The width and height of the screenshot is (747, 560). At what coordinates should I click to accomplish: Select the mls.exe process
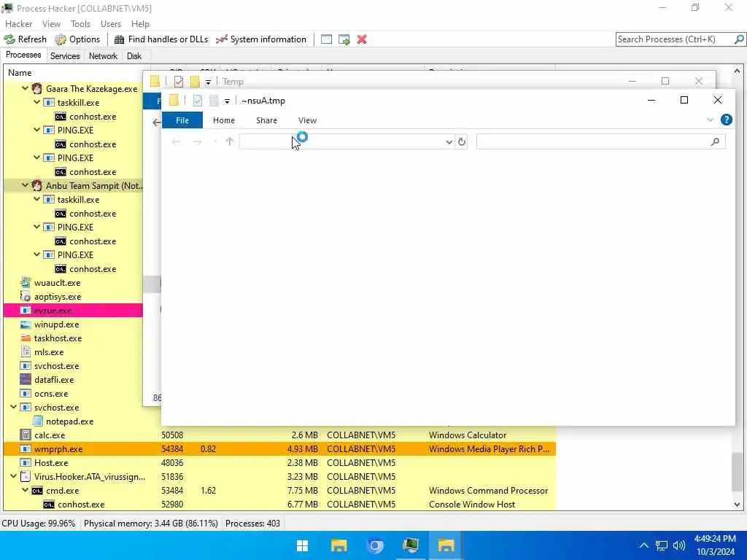[x=49, y=352]
